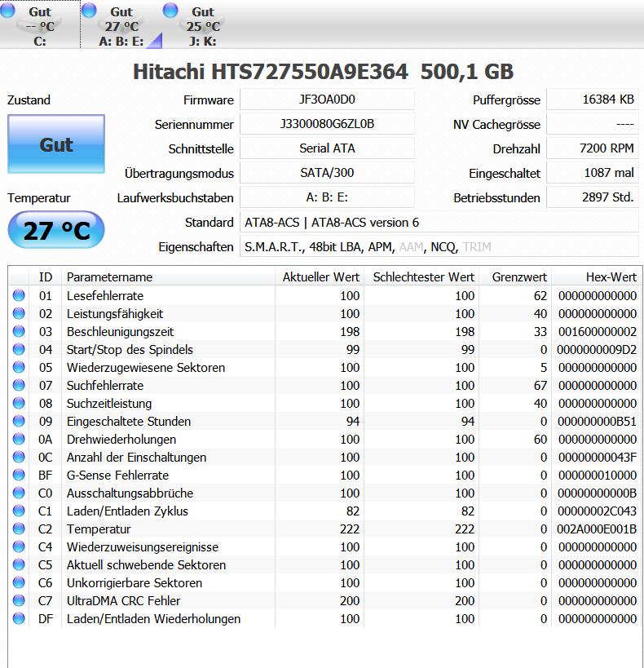Click the status dot of Leistungsfähigkeit row
Screen dimensions: 644x668
point(19,313)
